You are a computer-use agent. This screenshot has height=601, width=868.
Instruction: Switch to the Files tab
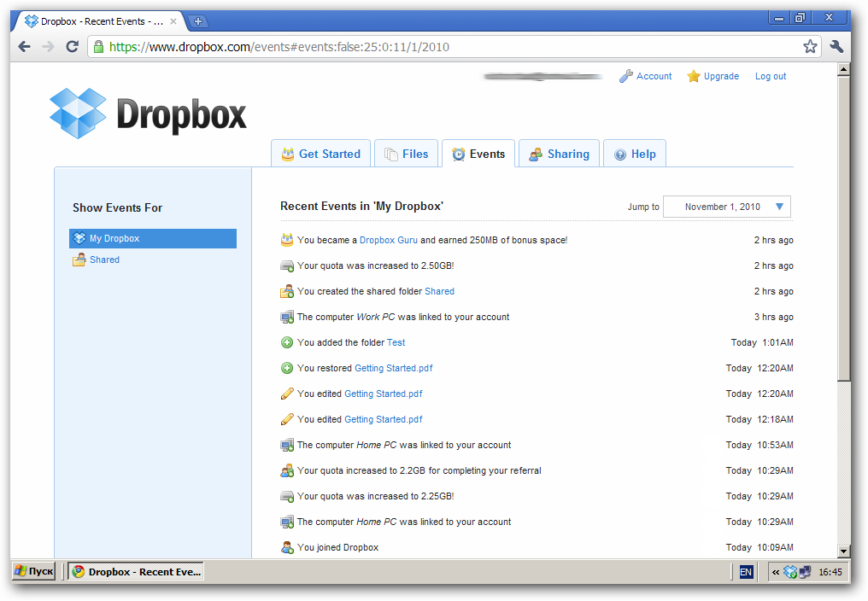pos(407,154)
